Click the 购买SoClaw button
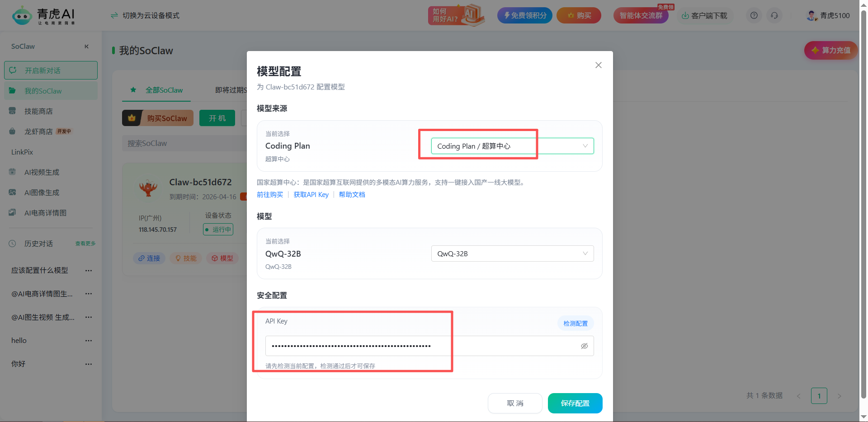The image size is (868, 422). point(158,118)
